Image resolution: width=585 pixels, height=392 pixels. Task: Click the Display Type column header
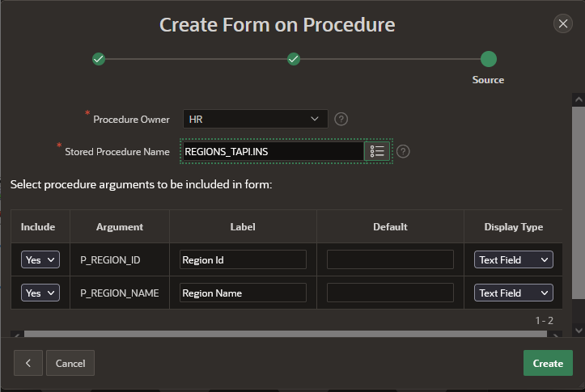click(513, 227)
